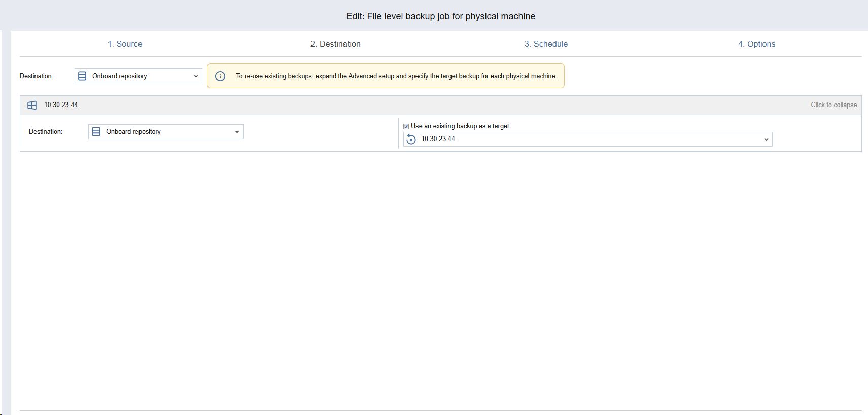
Task: Click the repository icon in the top Destination dropdown
Action: click(x=82, y=76)
